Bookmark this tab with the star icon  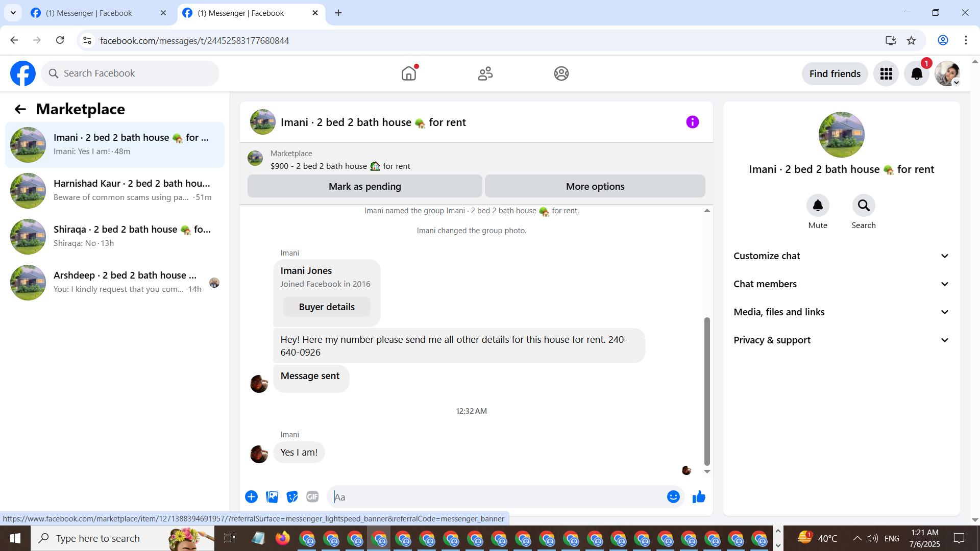911,40
